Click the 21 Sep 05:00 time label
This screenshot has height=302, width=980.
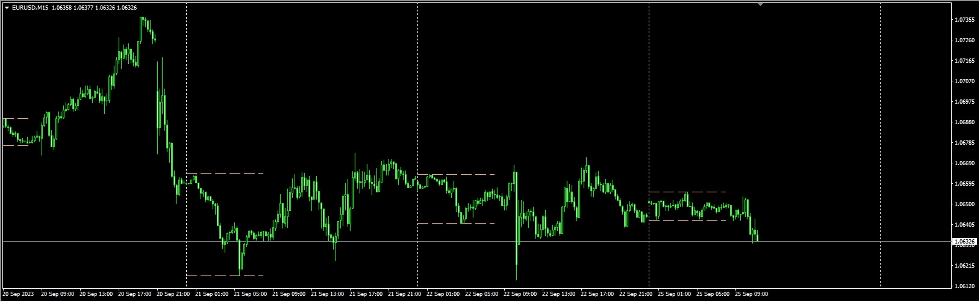(x=250, y=295)
